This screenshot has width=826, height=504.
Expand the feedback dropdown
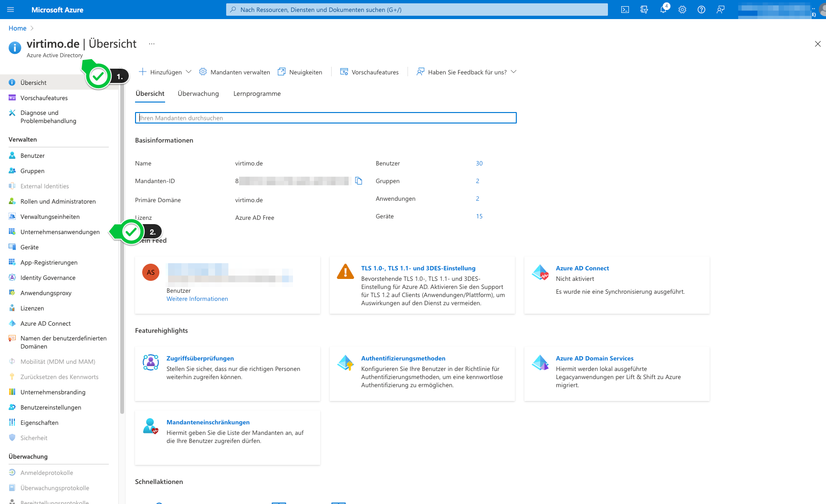click(x=513, y=72)
